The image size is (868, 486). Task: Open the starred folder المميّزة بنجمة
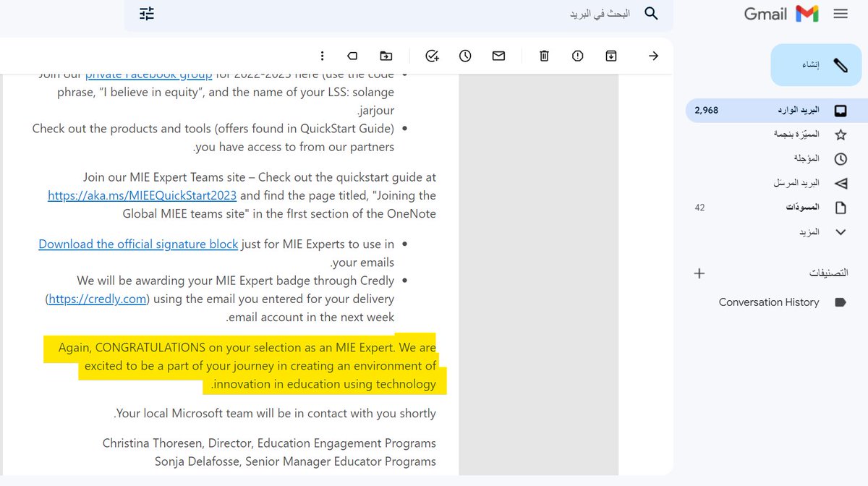(x=796, y=135)
